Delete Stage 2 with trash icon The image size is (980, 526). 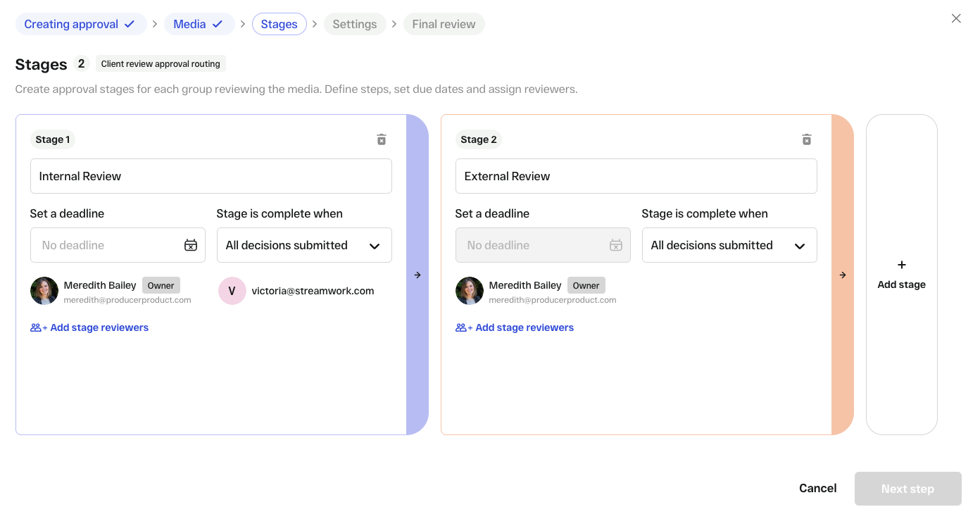(x=807, y=139)
